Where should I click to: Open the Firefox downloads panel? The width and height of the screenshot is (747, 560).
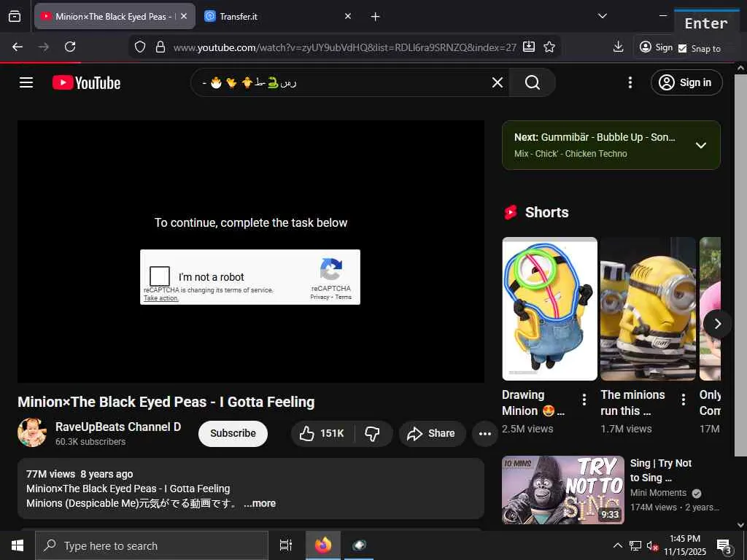coord(619,47)
